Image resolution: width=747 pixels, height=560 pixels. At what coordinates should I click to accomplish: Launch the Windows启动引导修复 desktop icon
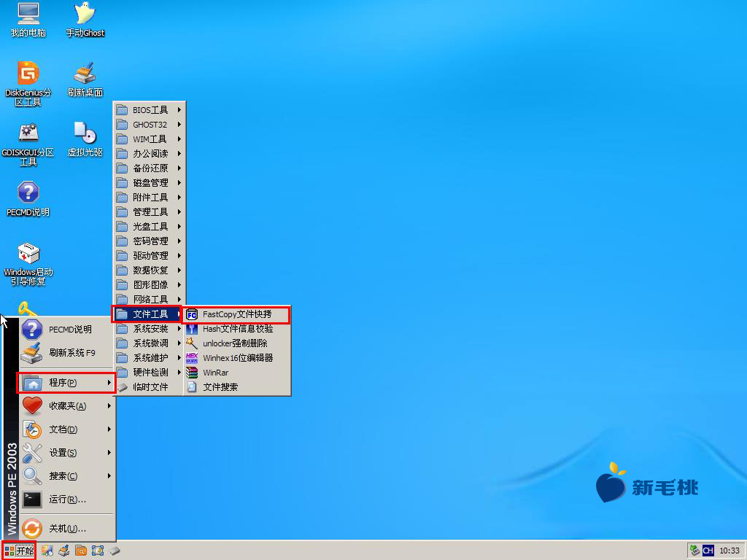(x=28, y=264)
